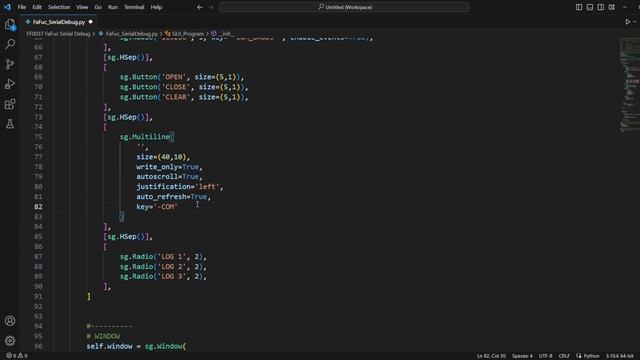Screen dimensions: 640x360
Task: Click the Python language mode status item
Action: (591, 356)
